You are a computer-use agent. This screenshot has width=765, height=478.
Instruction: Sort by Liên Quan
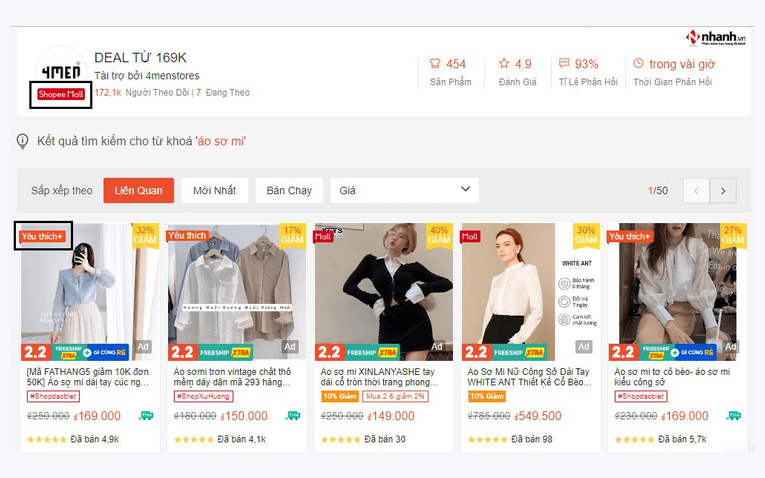139,191
